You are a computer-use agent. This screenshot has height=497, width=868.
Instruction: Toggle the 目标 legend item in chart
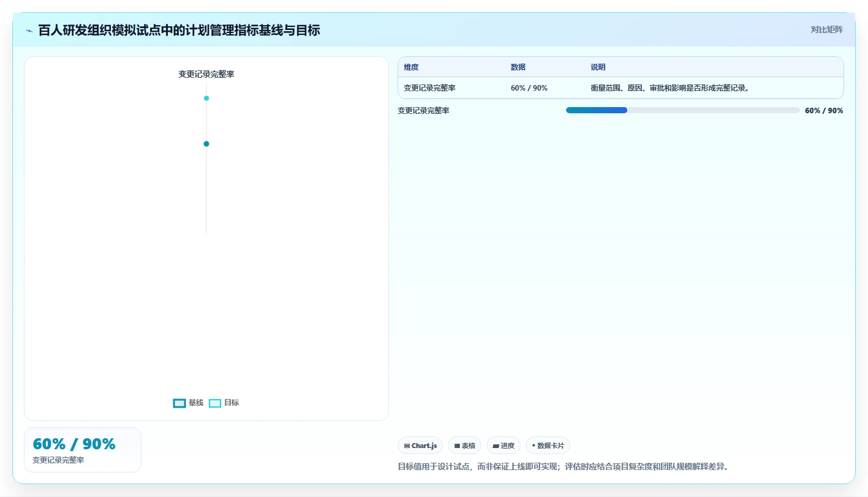point(224,403)
